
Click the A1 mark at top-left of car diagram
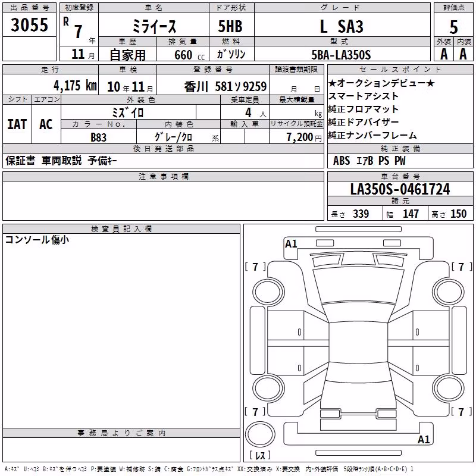coord(291,244)
